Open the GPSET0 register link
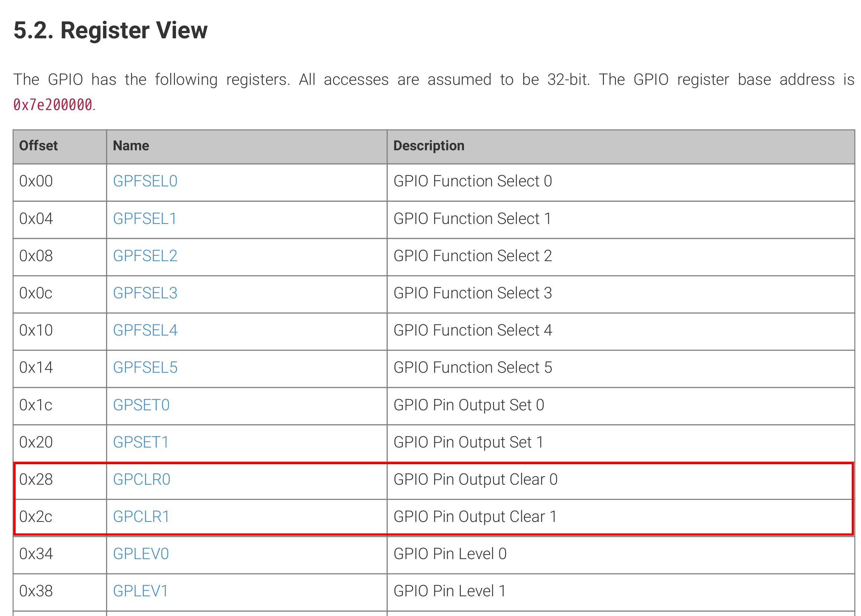 pyautogui.click(x=141, y=405)
